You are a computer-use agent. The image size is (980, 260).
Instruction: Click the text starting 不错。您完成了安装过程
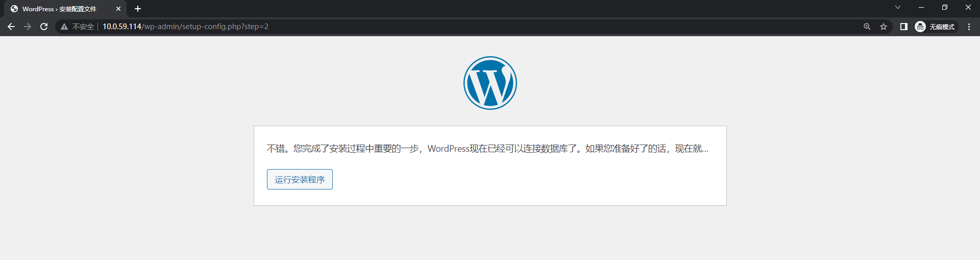tap(487, 149)
